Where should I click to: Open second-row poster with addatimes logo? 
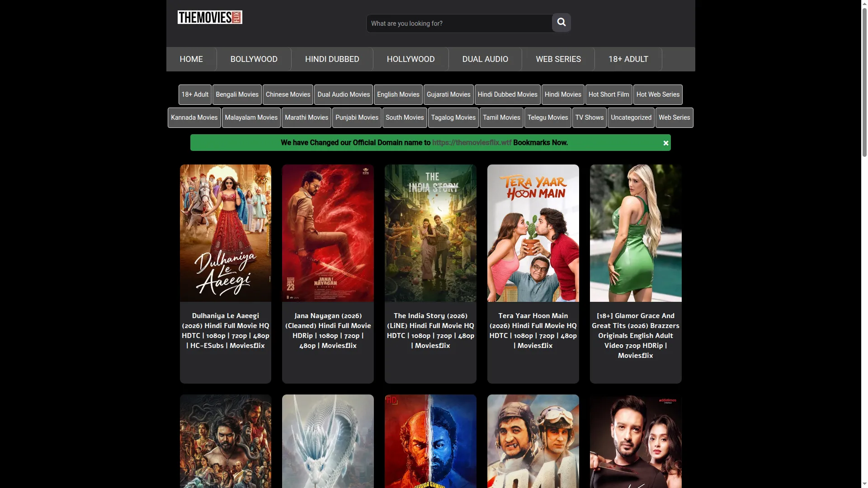click(x=636, y=441)
